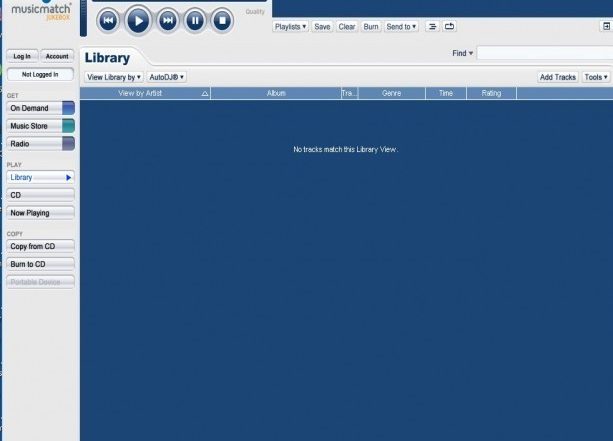Viewport: 613px width, 441px height.
Task: Sort library by Time column
Action: pos(446,93)
